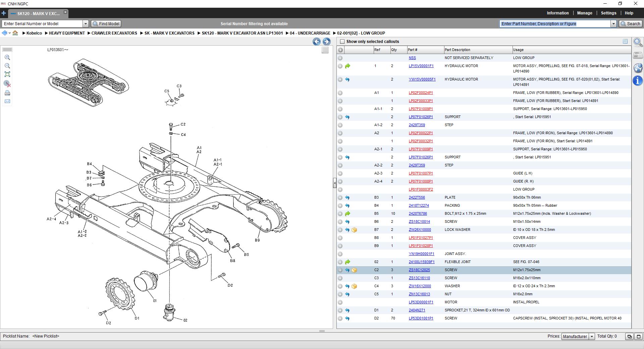The width and height of the screenshot is (644, 349).
Task: Close the SK120 - MARK V EXC tab
Action: tap(65, 12)
